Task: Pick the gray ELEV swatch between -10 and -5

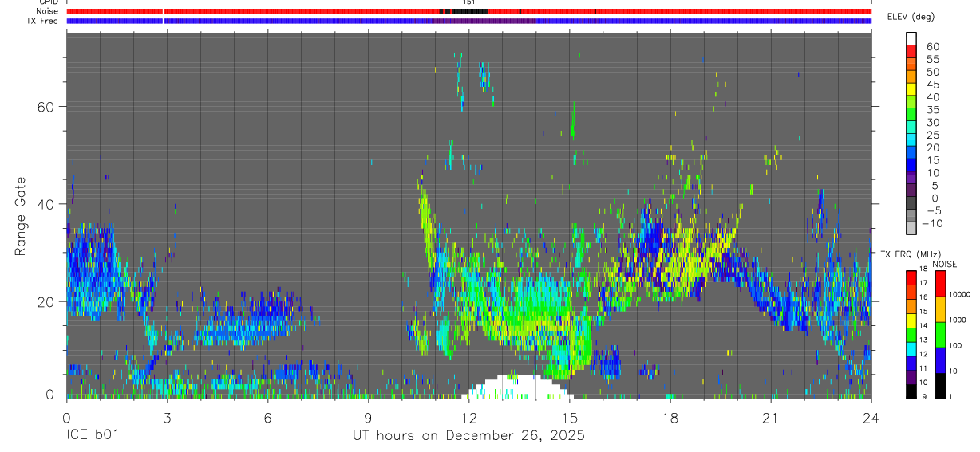Action: tap(911, 217)
